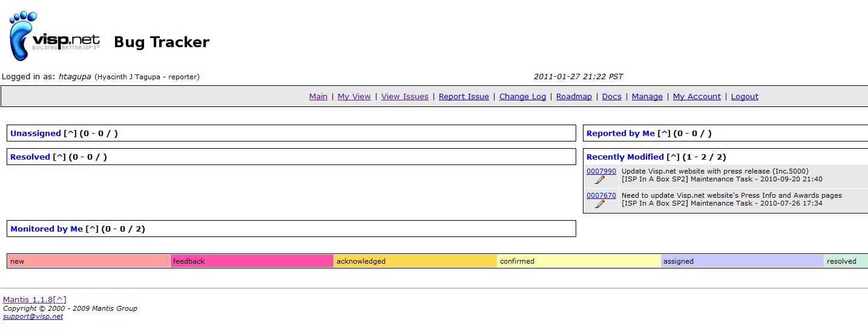Click the 'acknowledged' orange legend cell
The height and width of the screenshot is (335, 868).
[415, 261]
